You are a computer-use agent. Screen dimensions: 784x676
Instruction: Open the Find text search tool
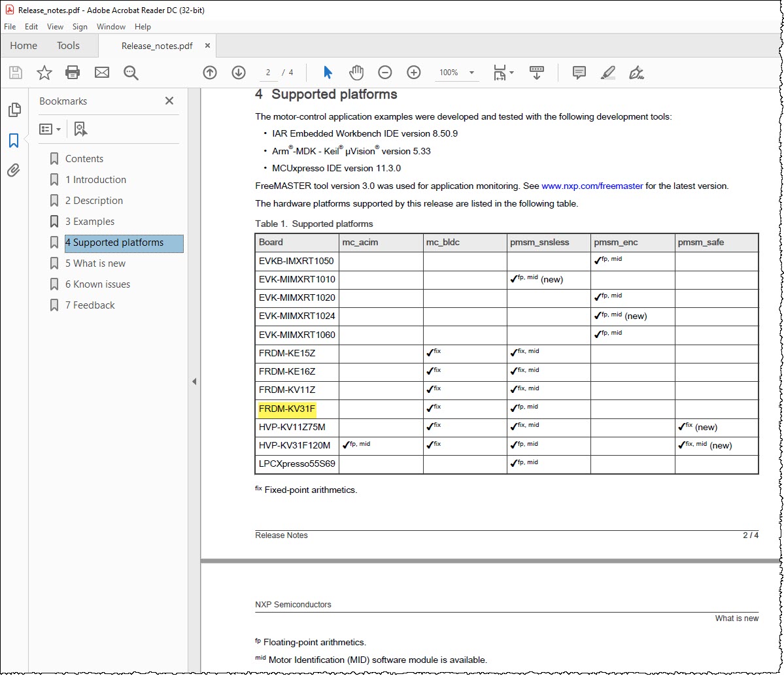[131, 73]
